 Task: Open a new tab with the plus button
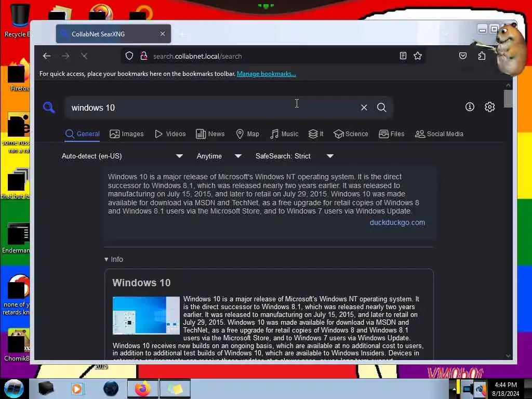click(182, 34)
